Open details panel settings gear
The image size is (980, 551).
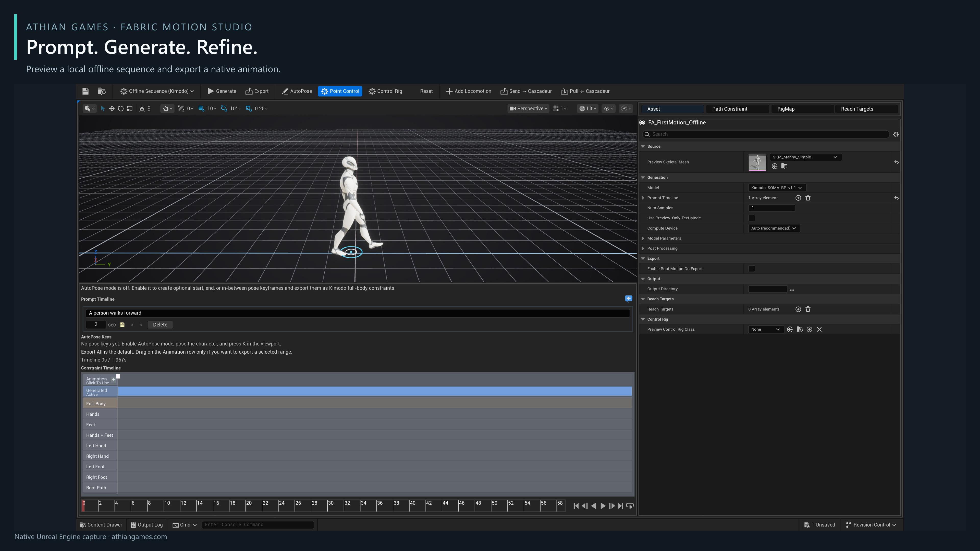[x=896, y=135]
